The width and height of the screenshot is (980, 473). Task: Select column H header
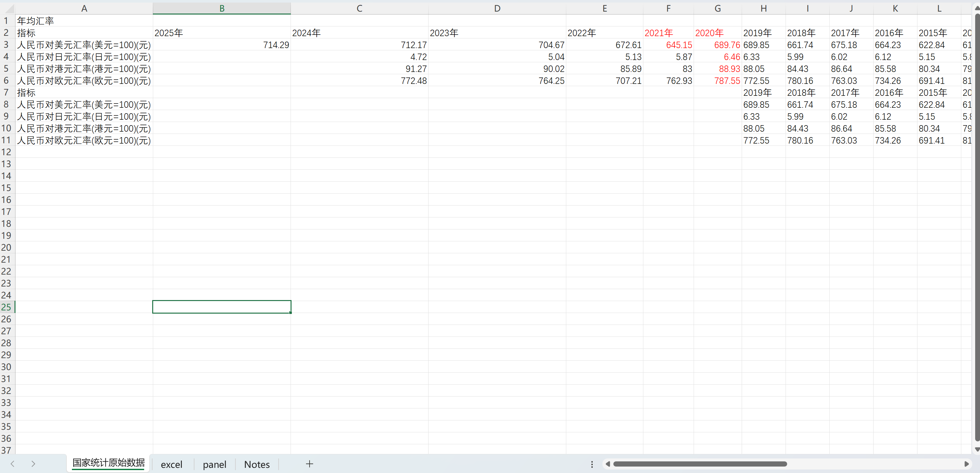[x=763, y=8]
